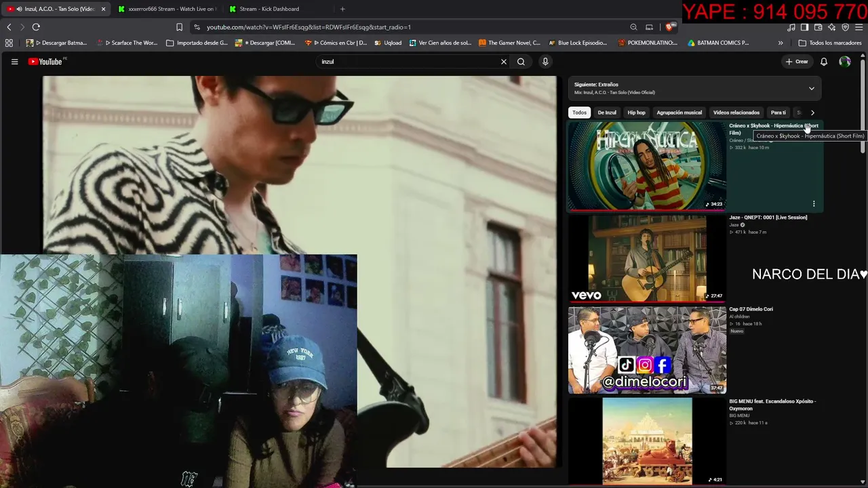
Task: Open the Todos los marcadores folder
Action: point(830,43)
